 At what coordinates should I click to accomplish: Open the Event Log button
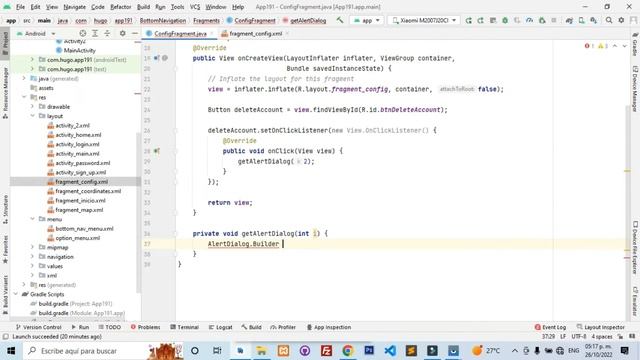tap(550, 327)
